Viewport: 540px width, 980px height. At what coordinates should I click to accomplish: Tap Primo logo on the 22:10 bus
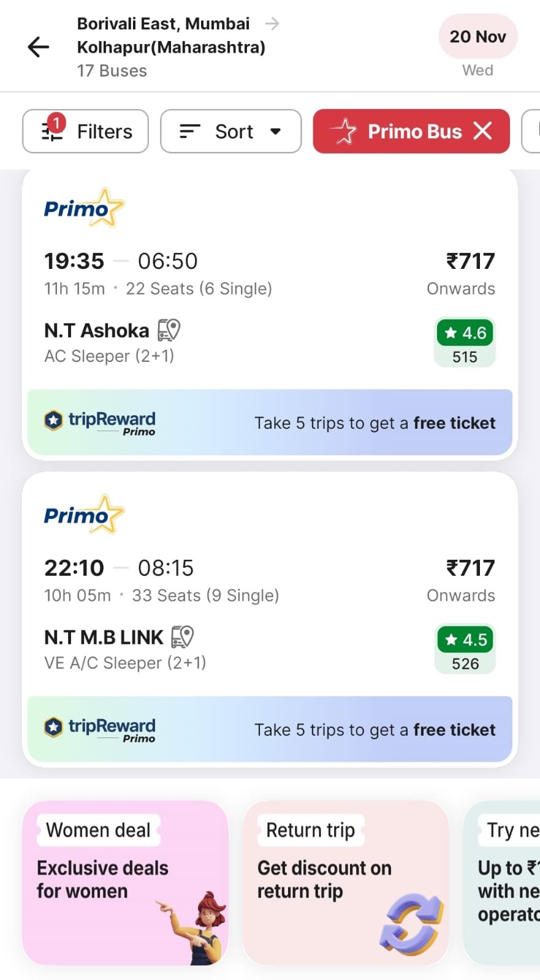tap(84, 515)
